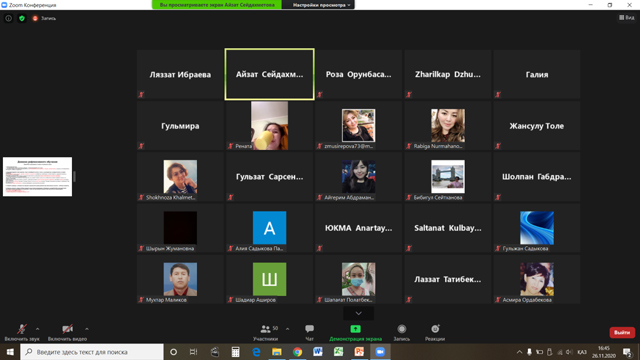Show next page of participants chevron
Image resolution: width=640 pixels, height=360 pixels.
click(x=358, y=313)
